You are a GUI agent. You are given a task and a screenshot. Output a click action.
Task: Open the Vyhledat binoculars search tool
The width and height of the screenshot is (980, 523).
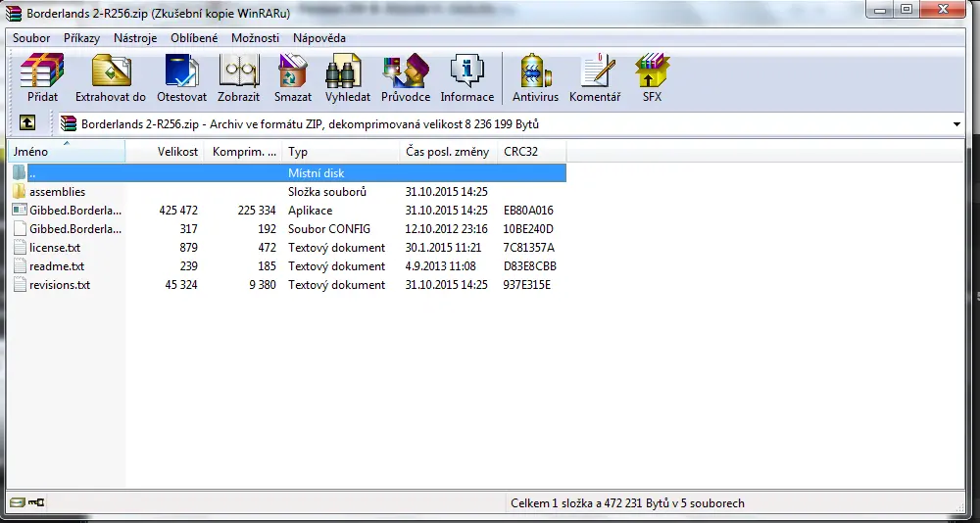(x=348, y=77)
